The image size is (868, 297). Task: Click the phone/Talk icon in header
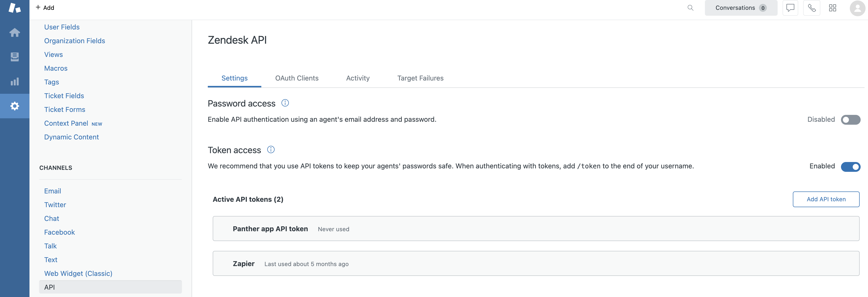[812, 8]
